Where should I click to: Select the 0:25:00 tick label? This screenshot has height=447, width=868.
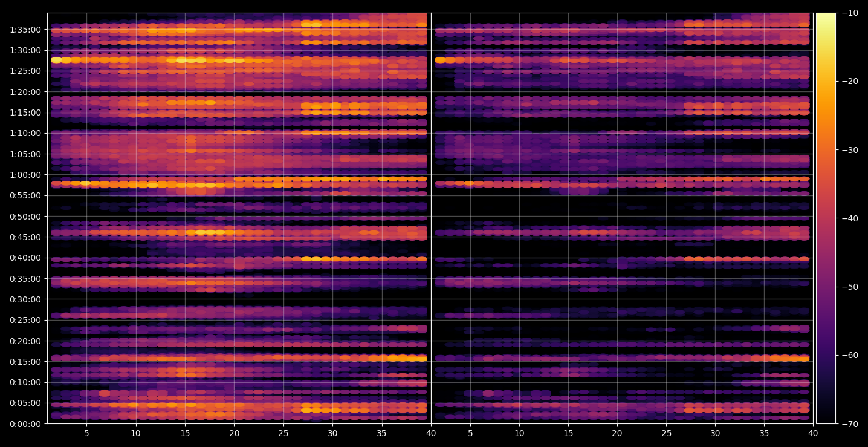point(25,320)
